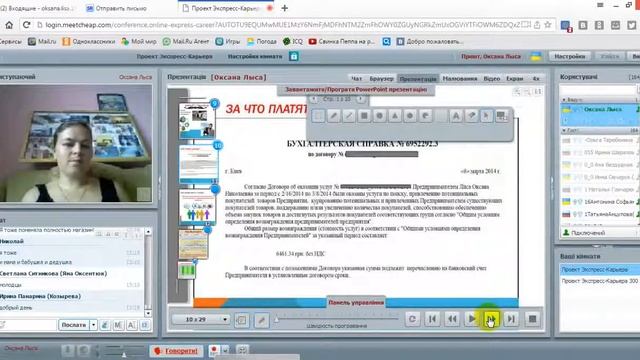Collapse the Ведучі group in user list
640x360 pixels.
tap(564, 100)
